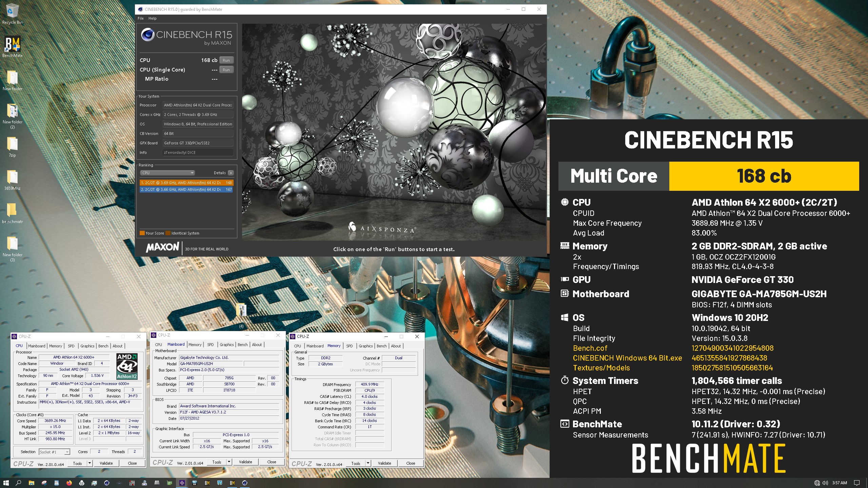Click Validate in CPU-Z Memory window

tap(384, 463)
